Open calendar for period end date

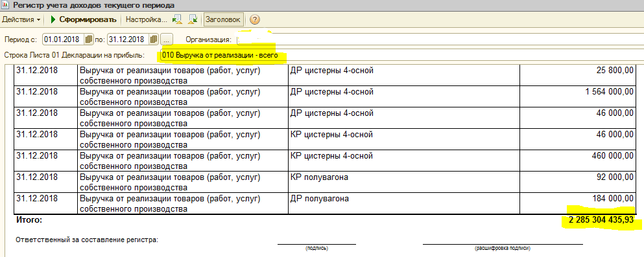pyautogui.click(x=154, y=39)
